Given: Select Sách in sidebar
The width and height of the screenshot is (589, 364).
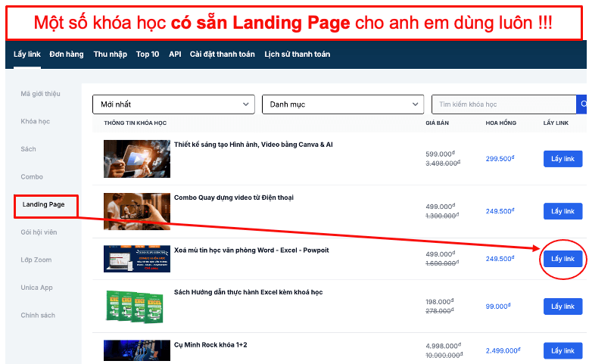Looking at the screenshot, I should pyautogui.click(x=28, y=149).
